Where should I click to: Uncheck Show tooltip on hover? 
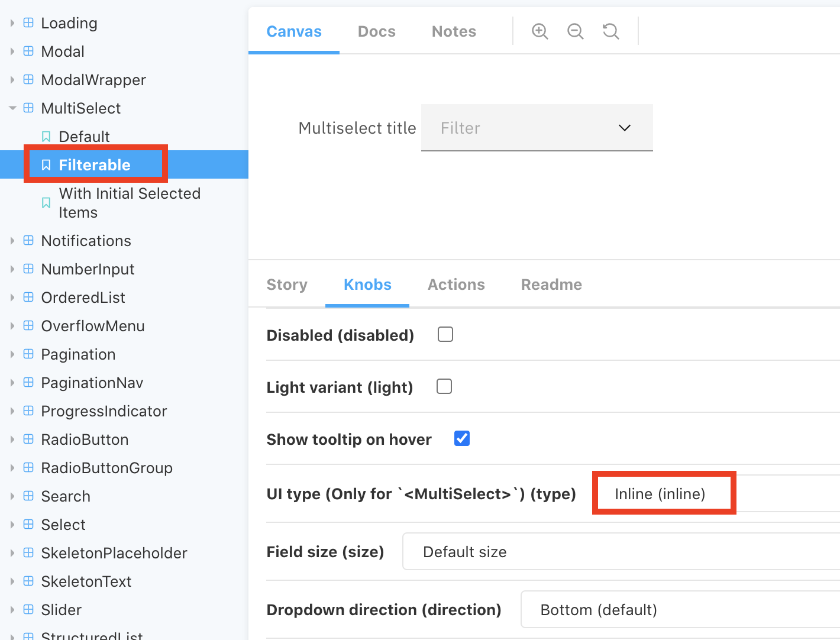[x=461, y=438]
